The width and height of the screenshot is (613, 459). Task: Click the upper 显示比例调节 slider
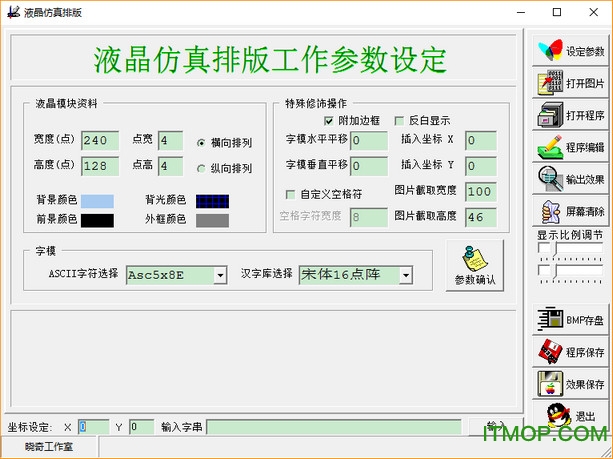[570, 249]
